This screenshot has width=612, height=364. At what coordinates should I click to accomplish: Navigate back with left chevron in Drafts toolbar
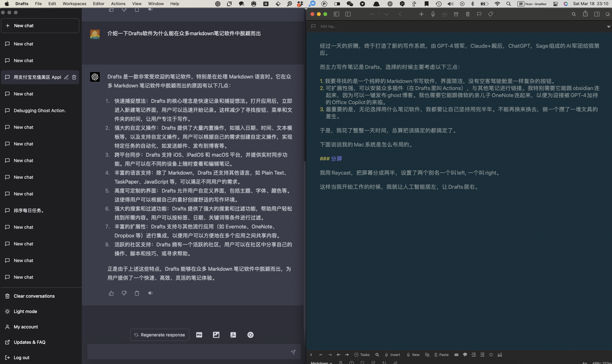400,14
